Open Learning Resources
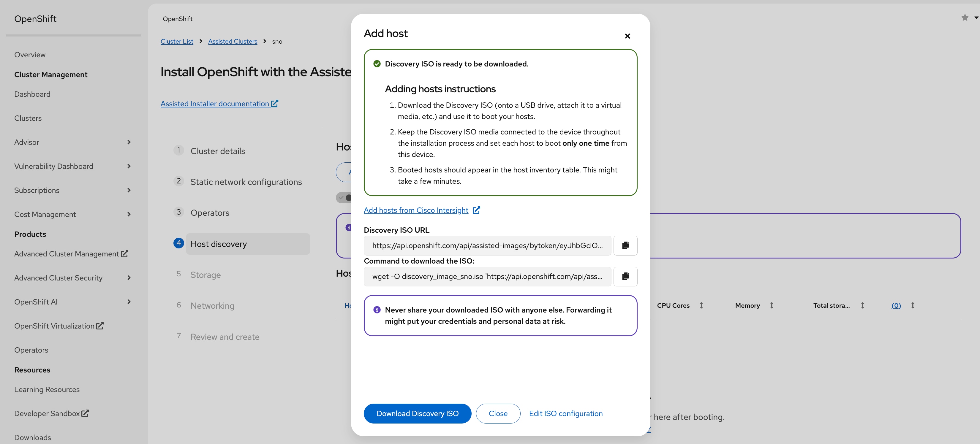This screenshot has height=444, width=980. [47, 389]
